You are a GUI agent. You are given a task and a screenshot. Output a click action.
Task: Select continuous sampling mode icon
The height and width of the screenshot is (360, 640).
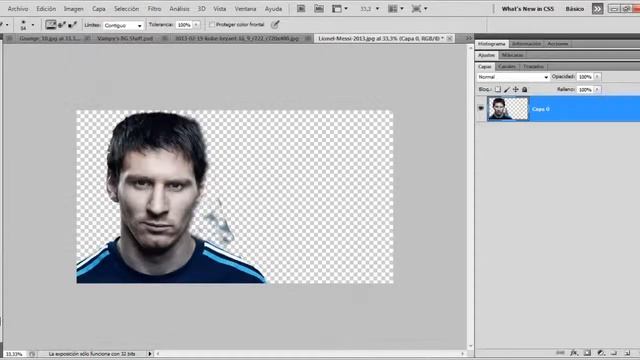(x=51, y=25)
